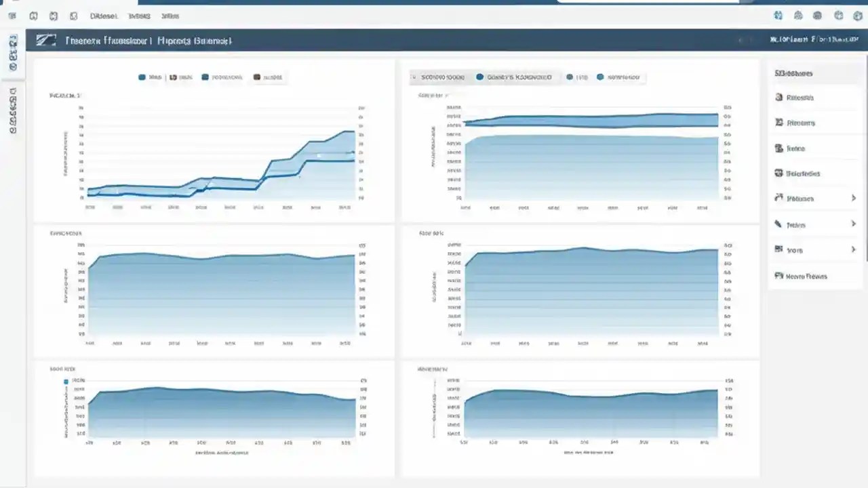This screenshot has width=868, height=488.
Task: Toggle the dark legend marker on the left chart
Action: pyautogui.click(x=256, y=77)
